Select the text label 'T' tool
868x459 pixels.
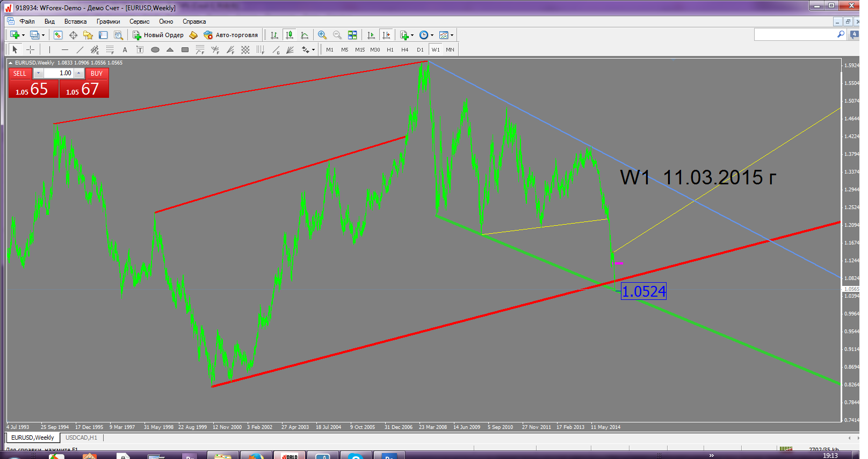coord(140,49)
